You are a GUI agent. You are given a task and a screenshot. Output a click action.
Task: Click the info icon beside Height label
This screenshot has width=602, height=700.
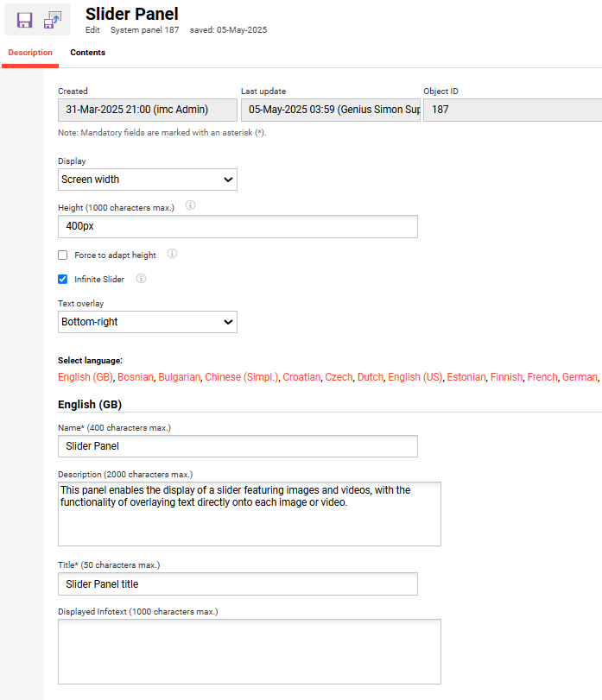[x=191, y=206]
